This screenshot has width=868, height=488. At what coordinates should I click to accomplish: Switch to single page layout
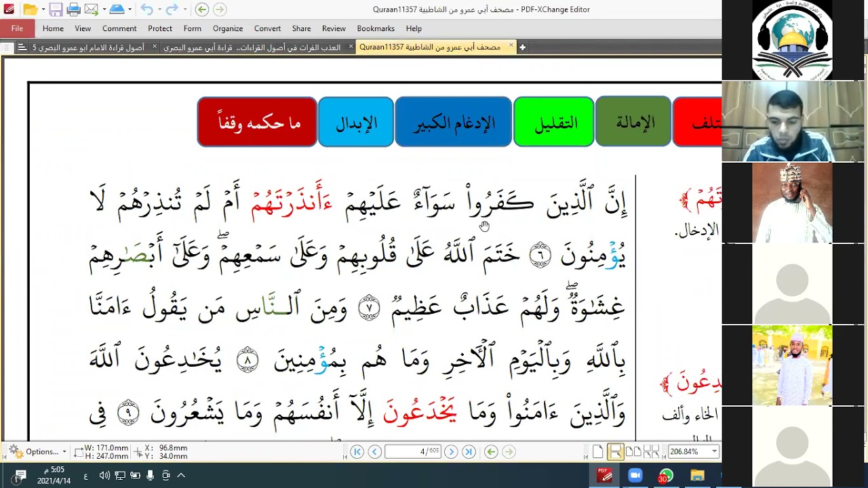[597, 452]
